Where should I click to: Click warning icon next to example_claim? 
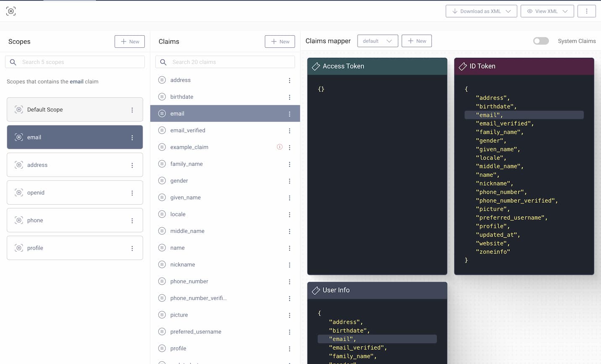click(280, 147)
